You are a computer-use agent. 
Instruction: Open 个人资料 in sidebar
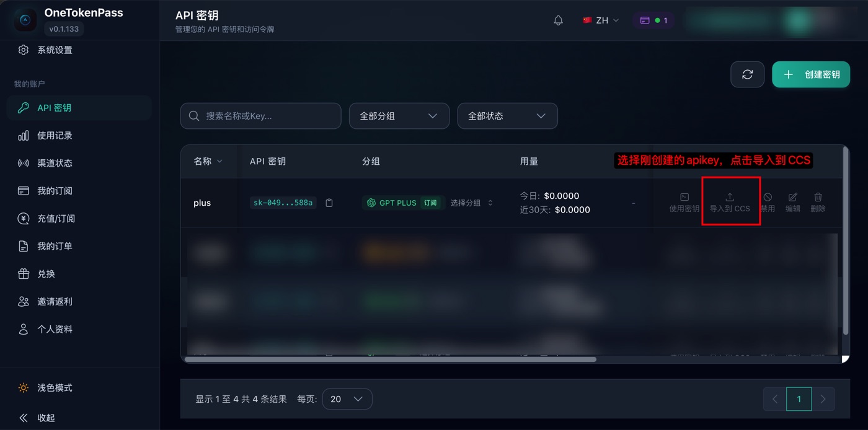(79, 329)
